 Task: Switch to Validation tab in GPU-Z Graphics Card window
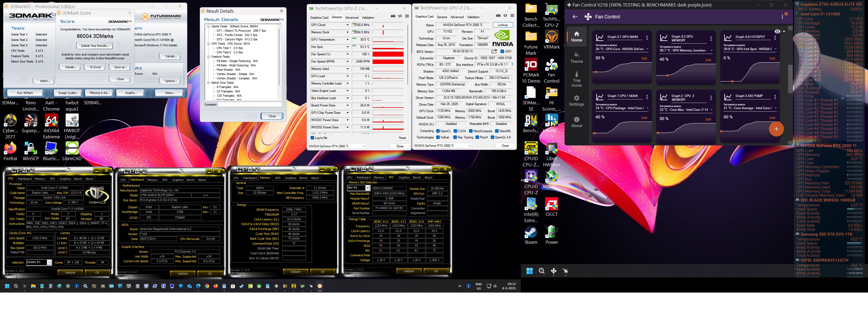pyautogui.click(x=473, y=17)
